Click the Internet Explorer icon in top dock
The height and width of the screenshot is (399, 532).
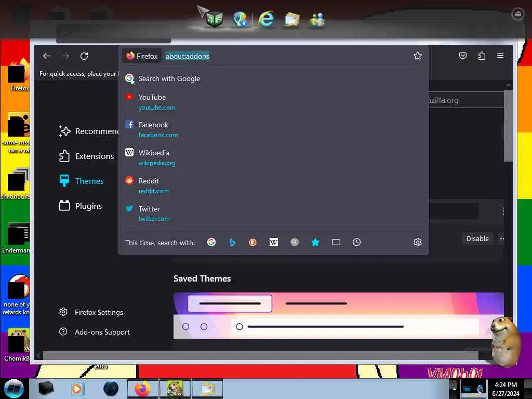tap(267, 18)
